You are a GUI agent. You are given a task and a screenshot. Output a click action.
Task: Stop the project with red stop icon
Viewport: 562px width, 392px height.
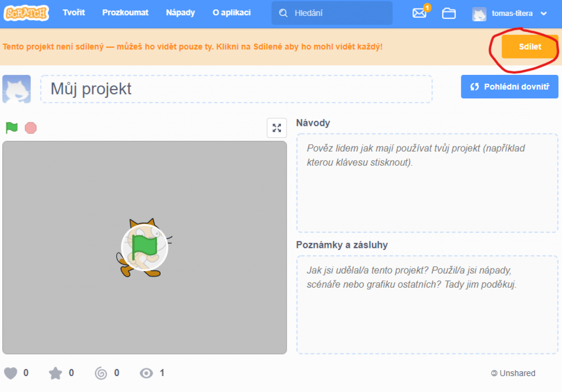coord(30,128)
